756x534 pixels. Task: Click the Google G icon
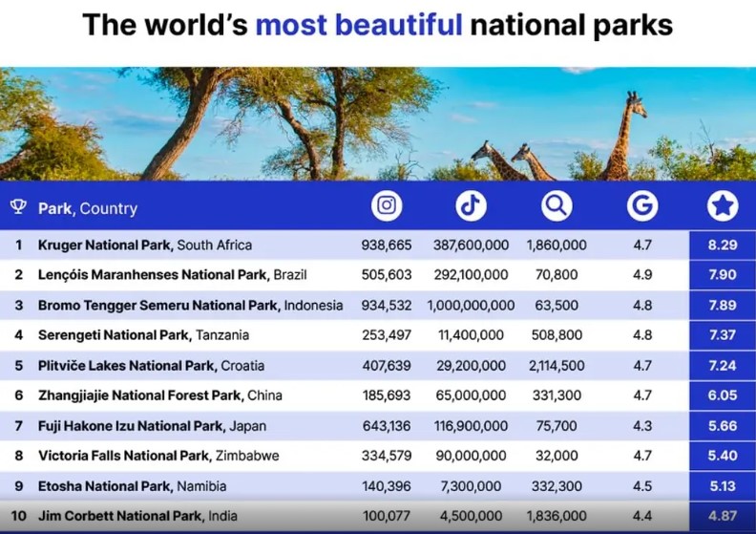tap(642, 206)
